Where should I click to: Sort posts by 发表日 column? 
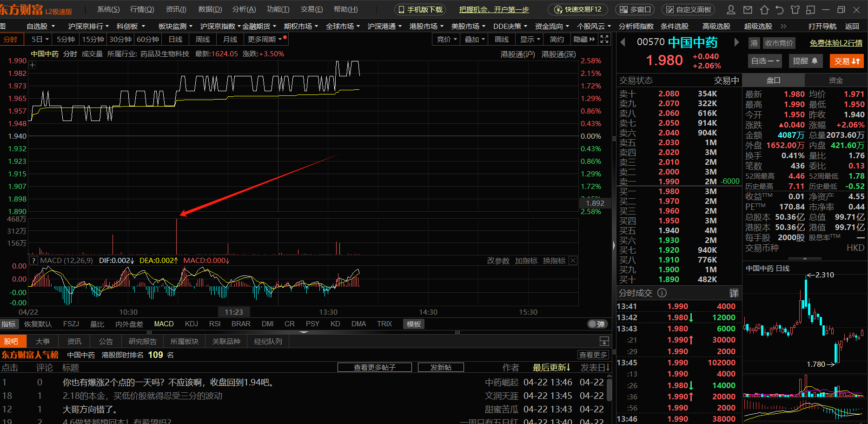595,368
